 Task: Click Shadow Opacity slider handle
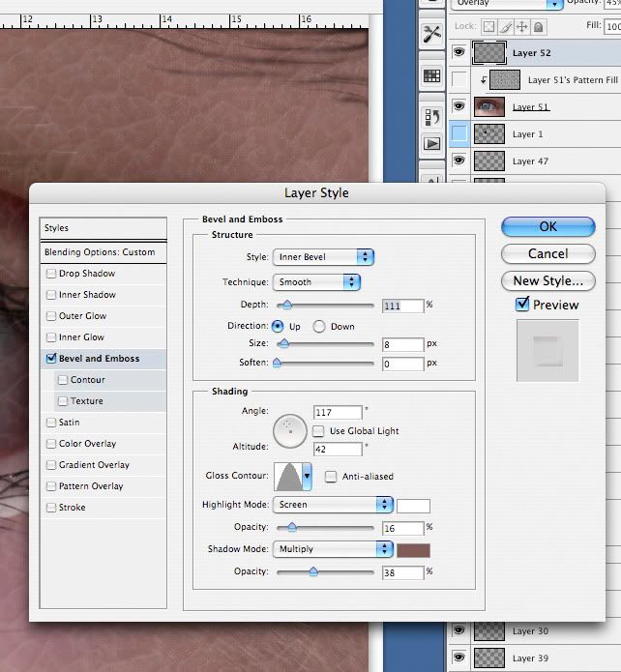(x=313, y=571)
